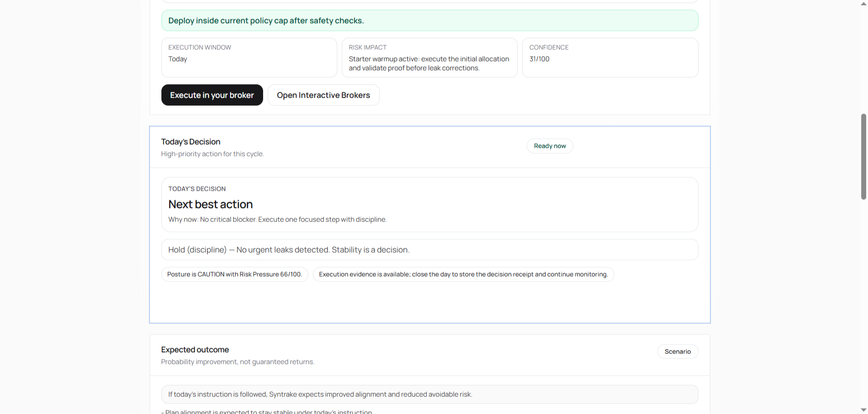Select the Ready now status chip
Viewport: 868px width, 414px height.
point(549,146)
